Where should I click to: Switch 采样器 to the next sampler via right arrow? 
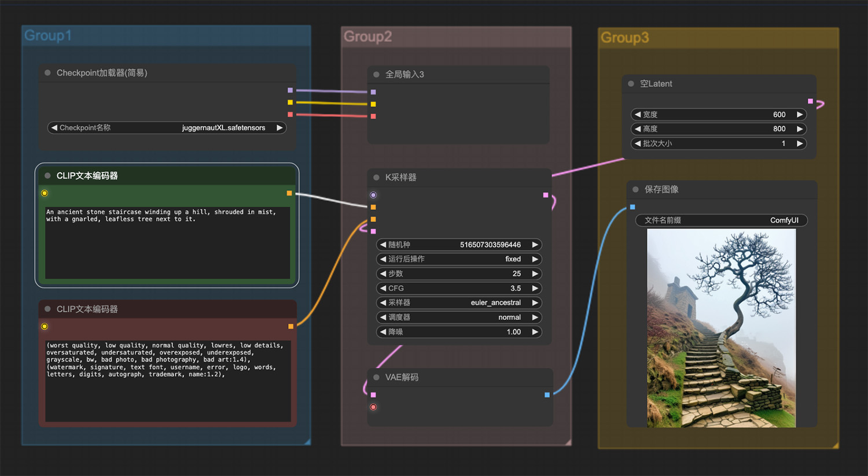(x=535, y=302)
